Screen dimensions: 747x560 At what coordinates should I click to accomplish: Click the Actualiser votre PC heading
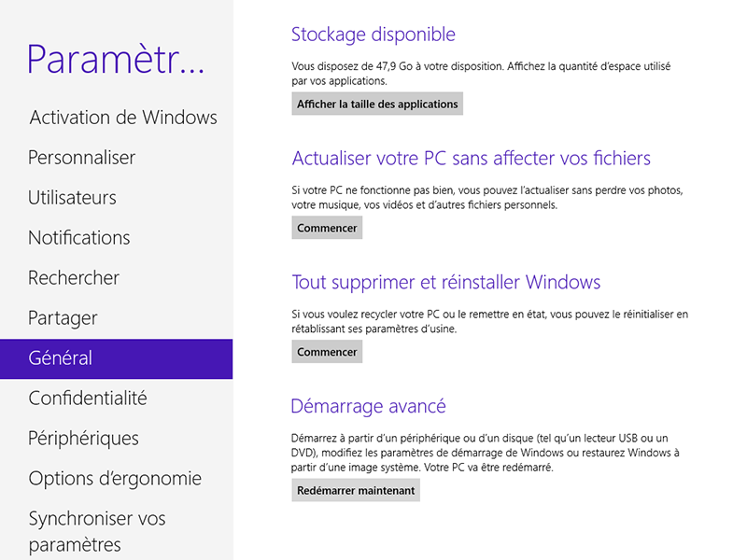point(472,159)
